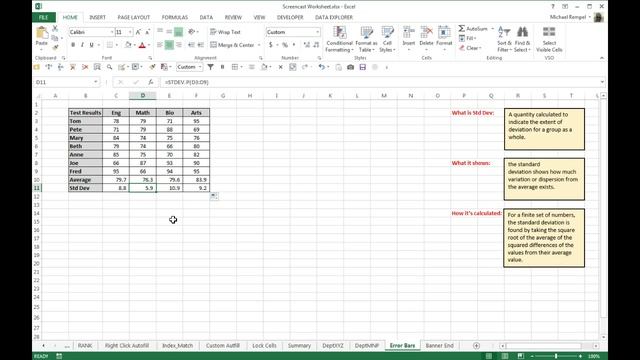Image resolution: width=640 pixels, height=360 pixels.
Task: Click the Fill button
Action: [467, 38]
